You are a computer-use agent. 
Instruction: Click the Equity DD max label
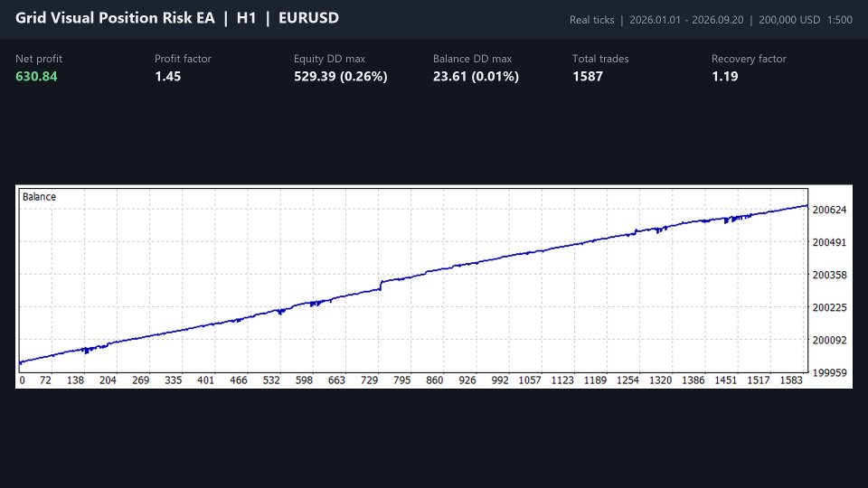pos(329,59)
